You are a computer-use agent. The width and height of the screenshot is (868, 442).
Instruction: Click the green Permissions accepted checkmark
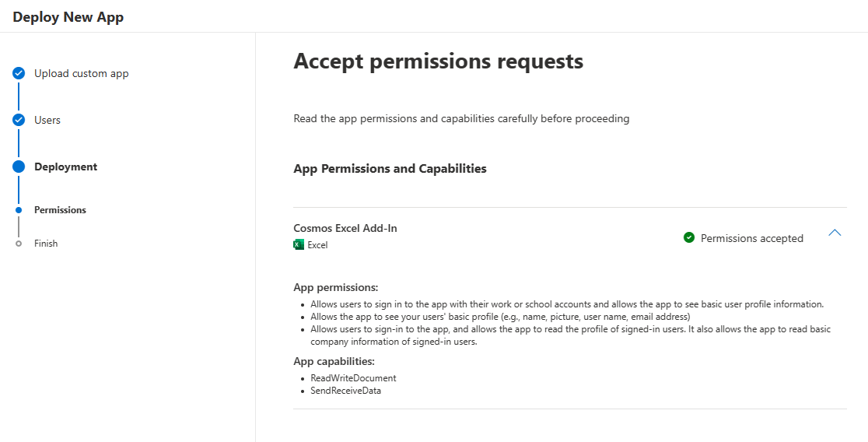coord(688,237)
